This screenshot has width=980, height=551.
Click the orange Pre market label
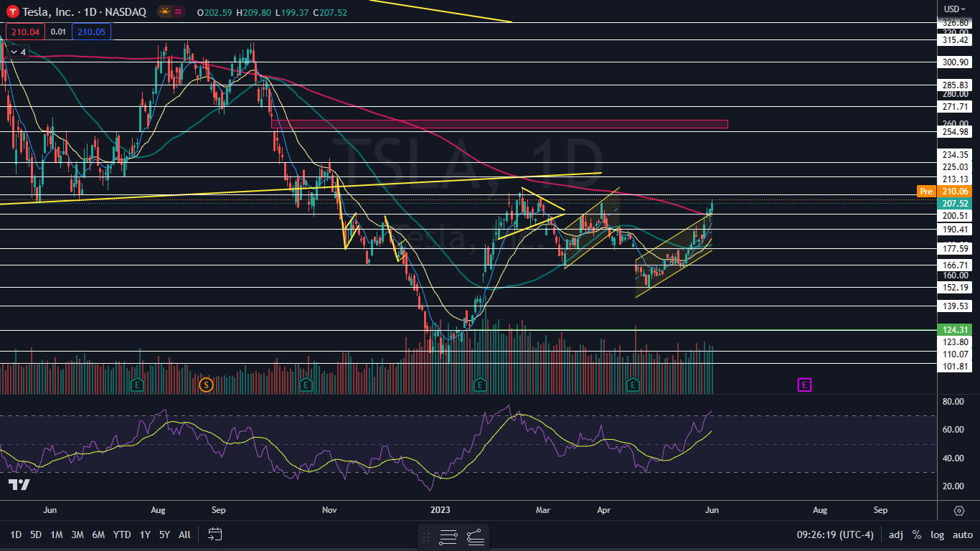[x=925, y=191]
